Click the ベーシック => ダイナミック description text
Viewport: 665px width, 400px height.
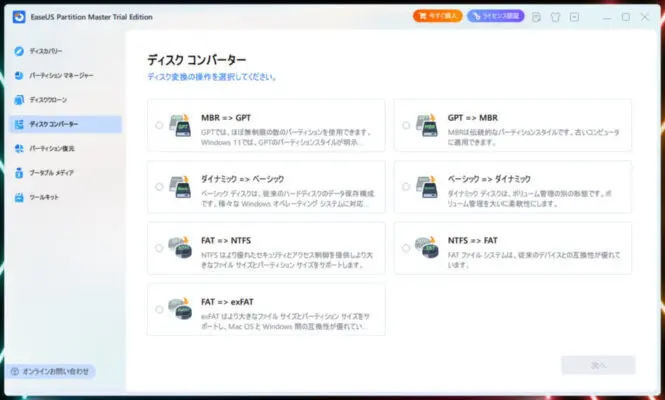click(x=530, y=199)
